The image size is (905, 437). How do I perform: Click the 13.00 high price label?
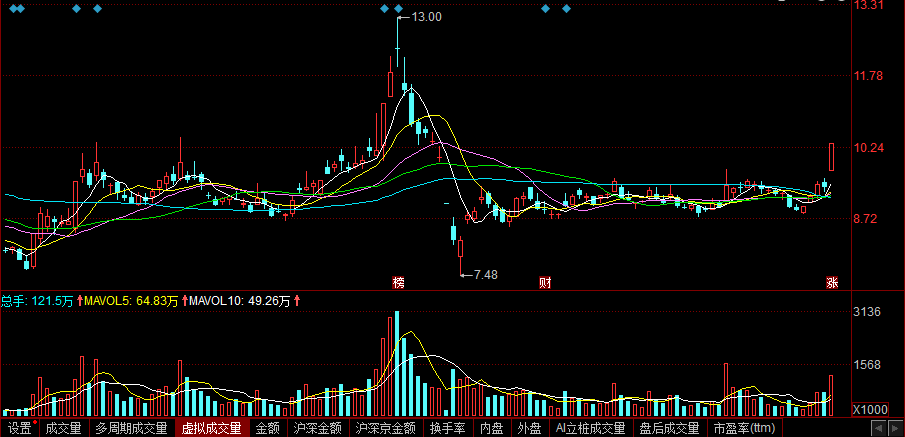pyautogui.click(x=427, y=17)
